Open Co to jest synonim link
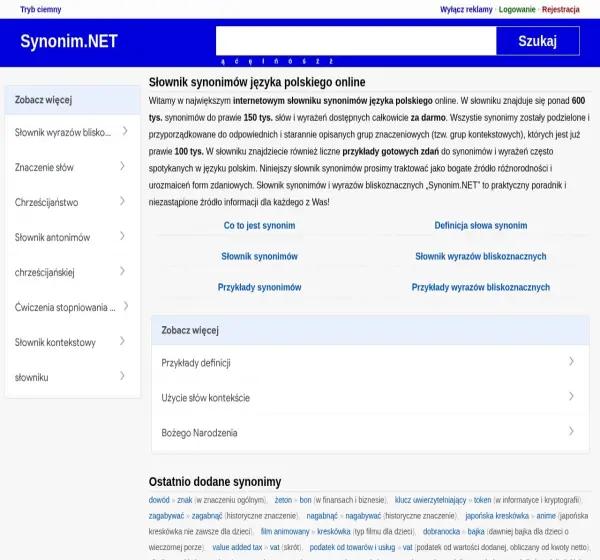Image resolution: width=600 pixels, height=560 pixels. pyautogui.click(x=259, y=225)
